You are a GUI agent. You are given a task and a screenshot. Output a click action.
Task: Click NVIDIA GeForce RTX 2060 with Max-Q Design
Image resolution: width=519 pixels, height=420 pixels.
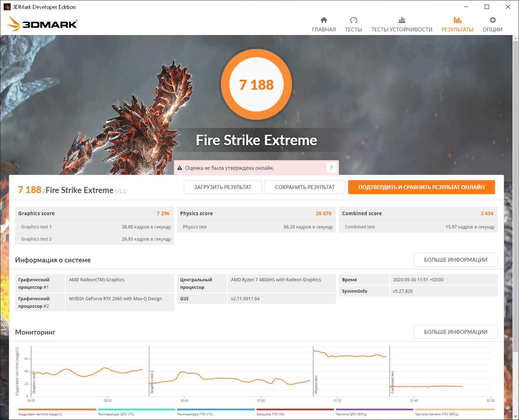click(116, 299)
